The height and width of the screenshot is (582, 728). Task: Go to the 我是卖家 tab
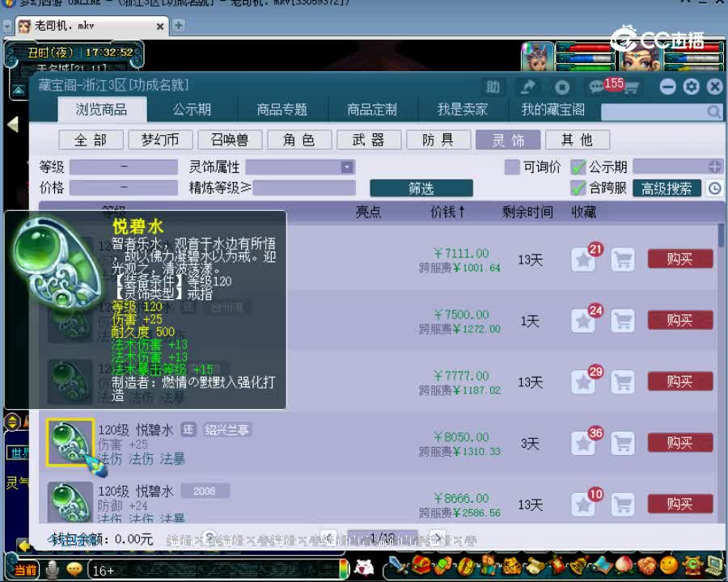(463, 110)
